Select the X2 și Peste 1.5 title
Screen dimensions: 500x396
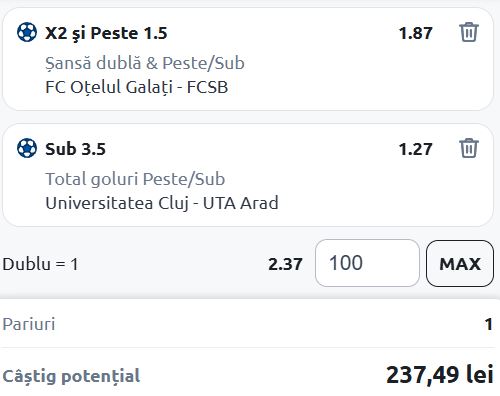[x=106, y=33]
